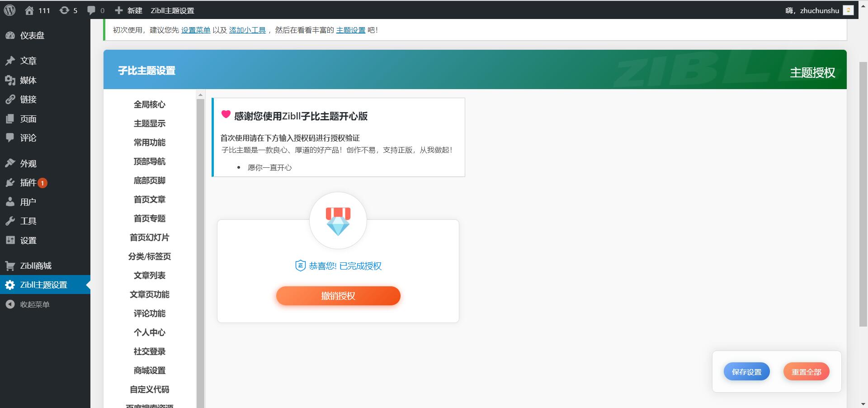Follow the 设置菜单 link
Viewport: 868px width, 408px height.
click(196, 30)
